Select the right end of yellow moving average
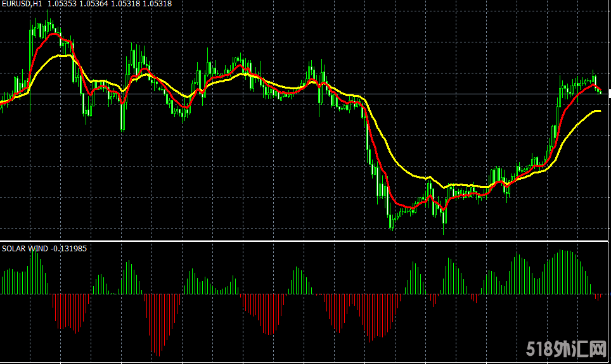This screenshot has width=611, height=364. coord(600,111)
